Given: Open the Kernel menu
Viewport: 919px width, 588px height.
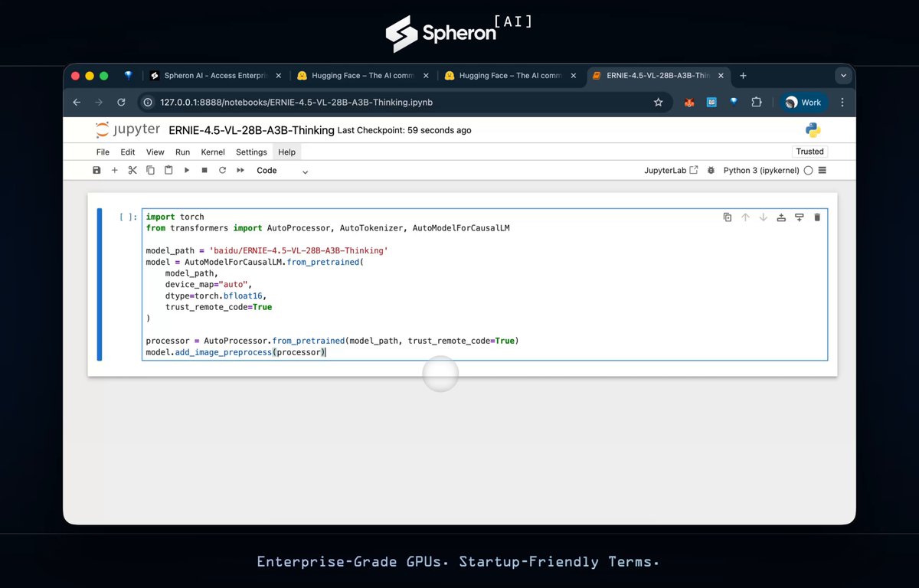Looking at the screenshot, I should pyautogui.click(x=213, y=152).
